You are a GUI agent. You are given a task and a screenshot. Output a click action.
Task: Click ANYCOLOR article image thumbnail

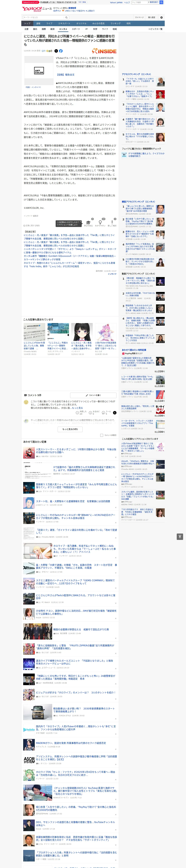point(39,70)
